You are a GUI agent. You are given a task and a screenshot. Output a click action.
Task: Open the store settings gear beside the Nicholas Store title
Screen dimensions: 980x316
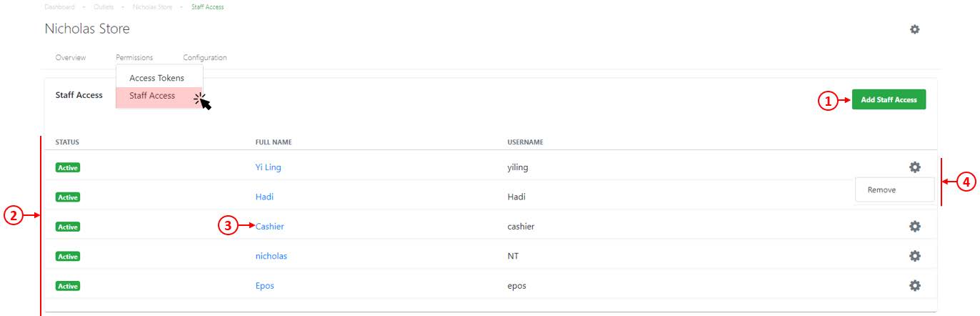[x=914, y=29]
